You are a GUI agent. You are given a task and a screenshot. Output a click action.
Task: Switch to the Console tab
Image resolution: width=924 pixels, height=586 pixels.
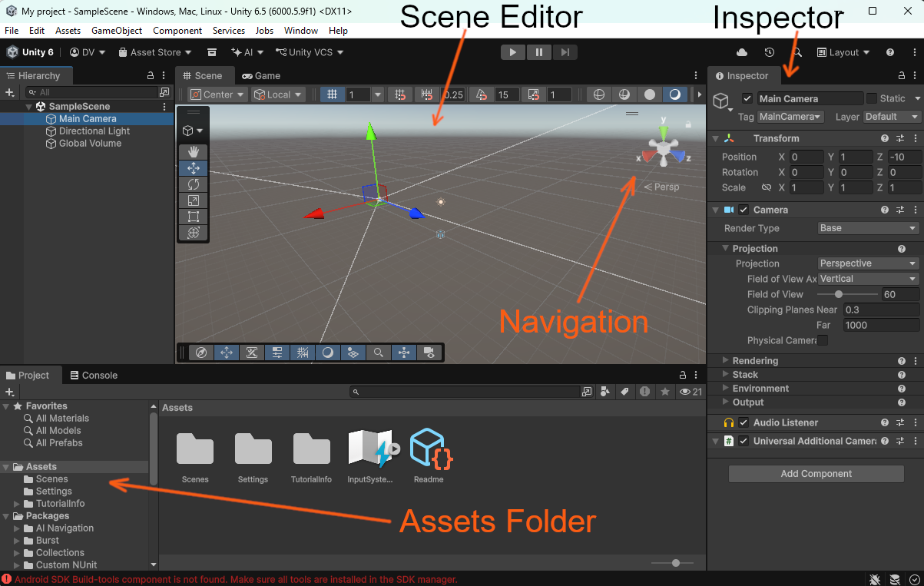coord(94,376)
